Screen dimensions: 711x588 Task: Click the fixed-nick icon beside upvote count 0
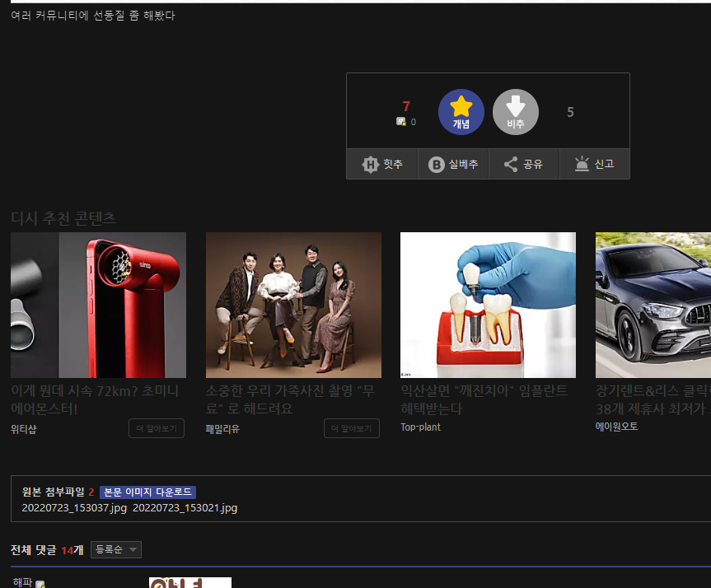click(x=401, y=122)
